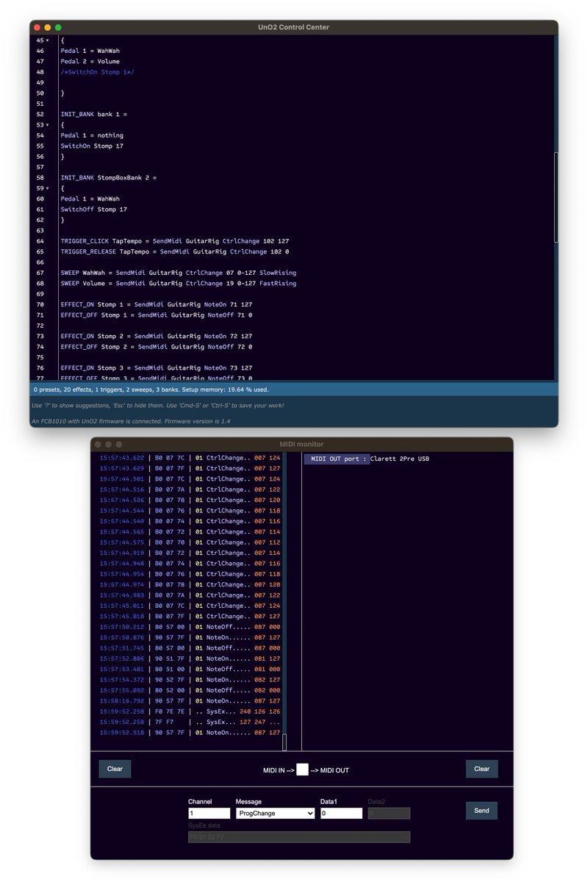Viewport: 588px width, 882px height.
Task: Select SysEx log row 'F0 7E 7E'
Action: (190, 711)
